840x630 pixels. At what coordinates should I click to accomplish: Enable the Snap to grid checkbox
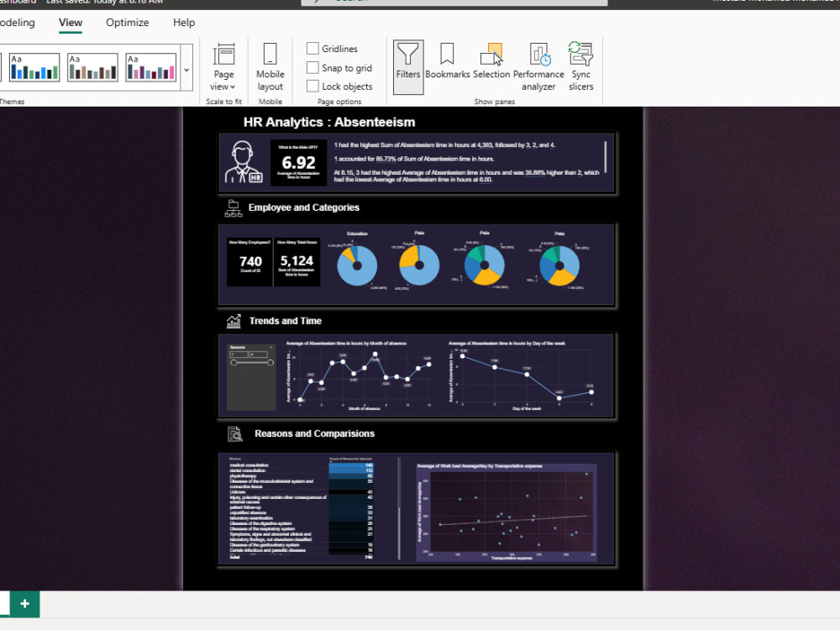pyautogui.click(x=312, y=67)
